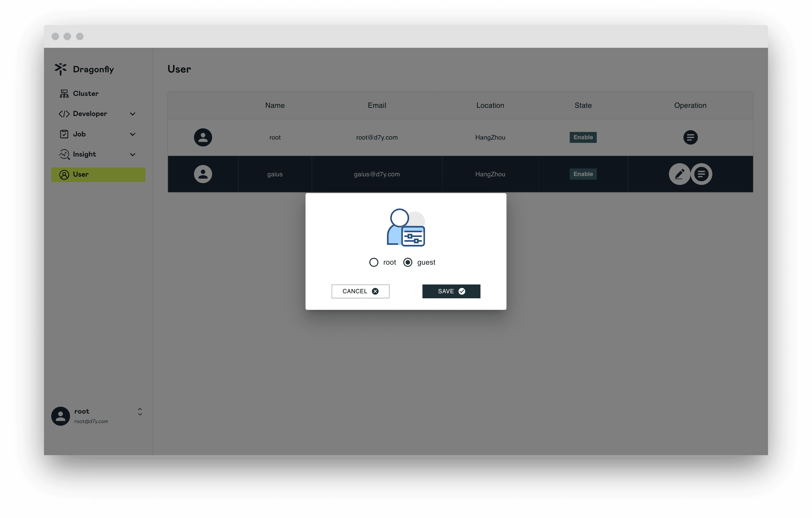812x518 pixels.
Task: Click the root user profile at bottom
Action: (96, 415)
